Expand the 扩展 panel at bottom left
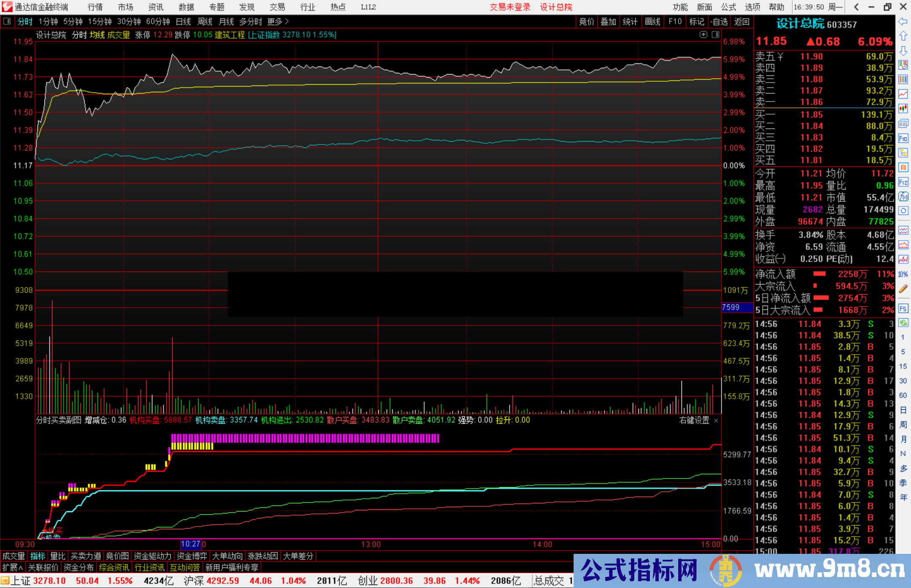Image resolution: width=911 pixels, height=588 pixels. [x=13, y=567]
